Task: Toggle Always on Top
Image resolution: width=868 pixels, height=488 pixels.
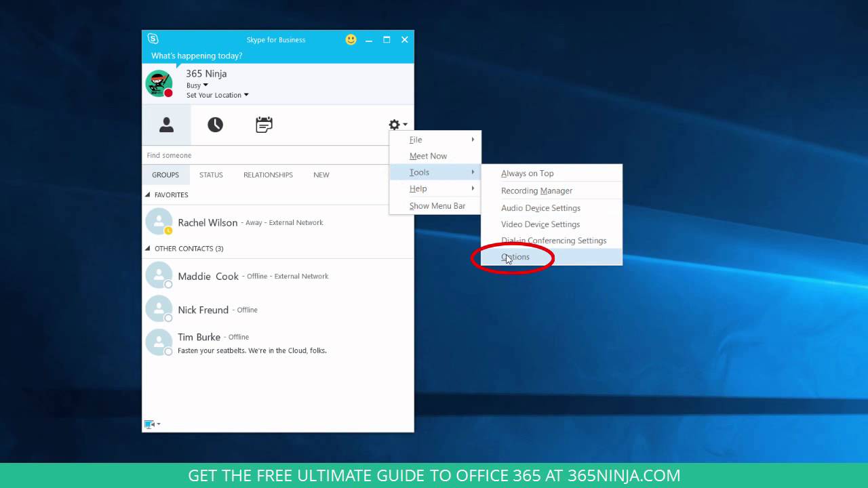Action: tap(551, 174)
